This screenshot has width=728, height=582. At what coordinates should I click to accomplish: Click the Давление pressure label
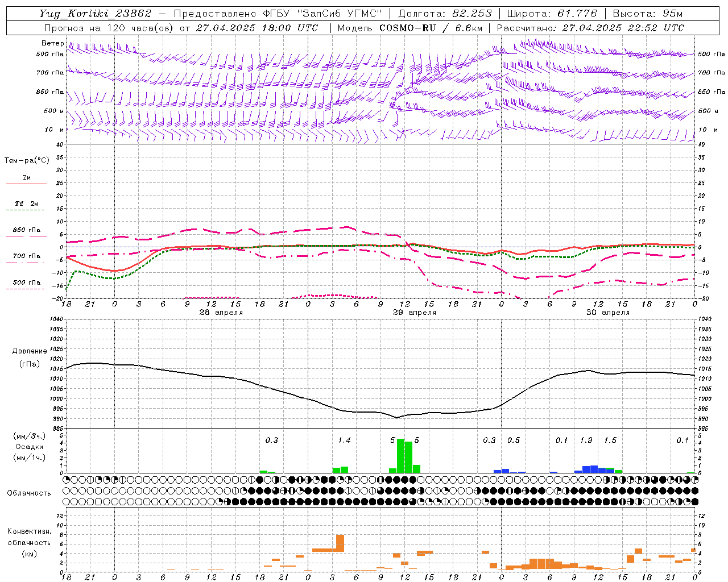pyautogui.click(x=30, y=351)
